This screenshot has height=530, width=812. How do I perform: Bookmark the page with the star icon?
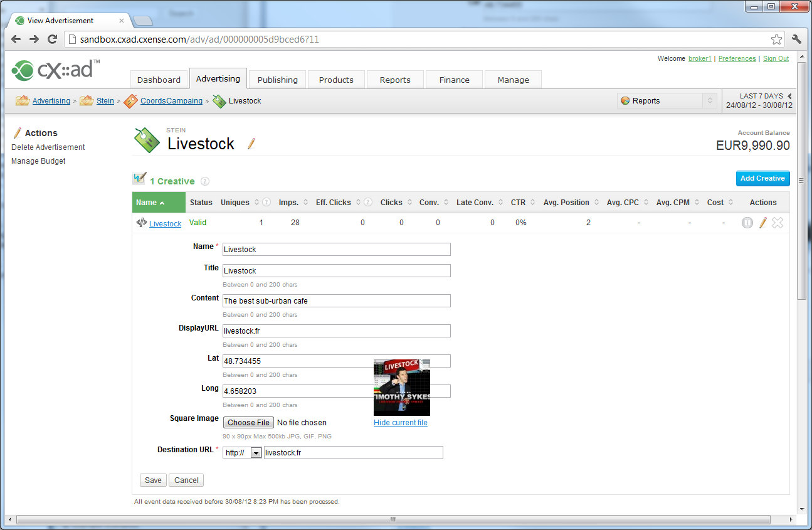776,39
